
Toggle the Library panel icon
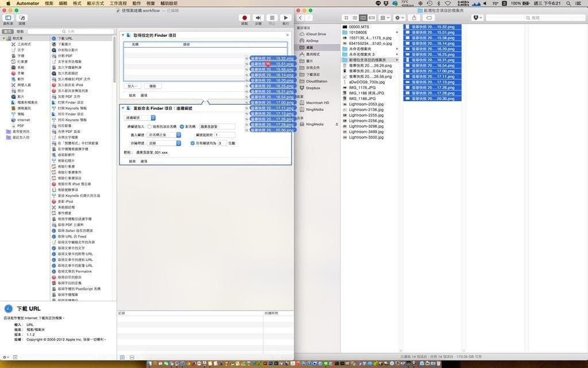coord(8,18)
